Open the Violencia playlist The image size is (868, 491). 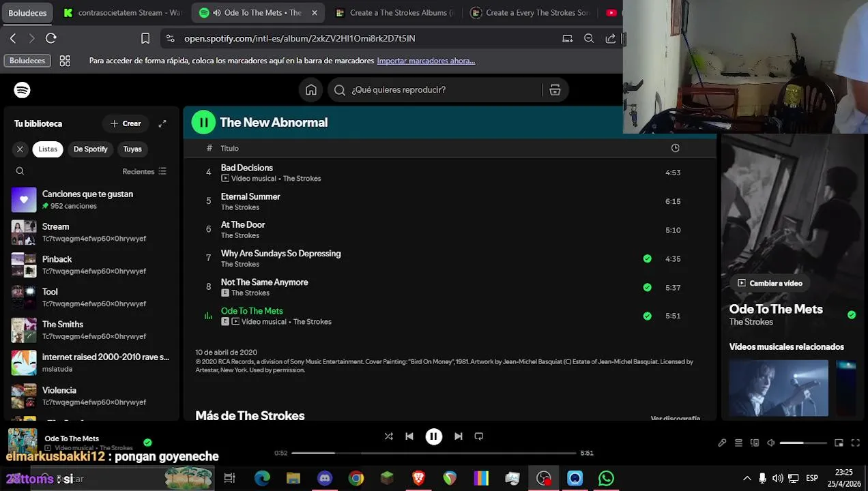pos(91,396)
